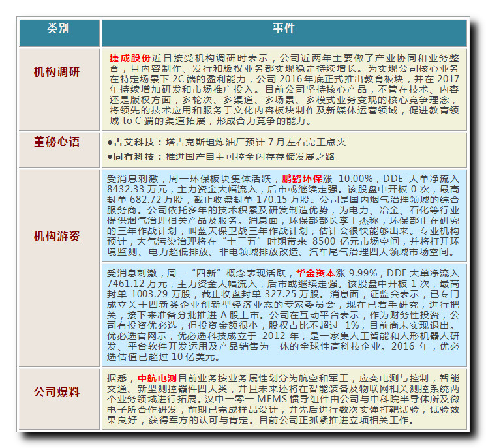Click the red 捷成股份 stock name

(130, 58)
